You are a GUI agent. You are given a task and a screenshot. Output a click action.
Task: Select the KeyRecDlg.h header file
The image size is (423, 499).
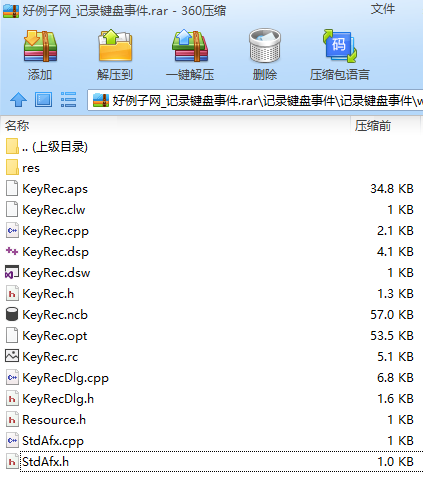[212, 399]
